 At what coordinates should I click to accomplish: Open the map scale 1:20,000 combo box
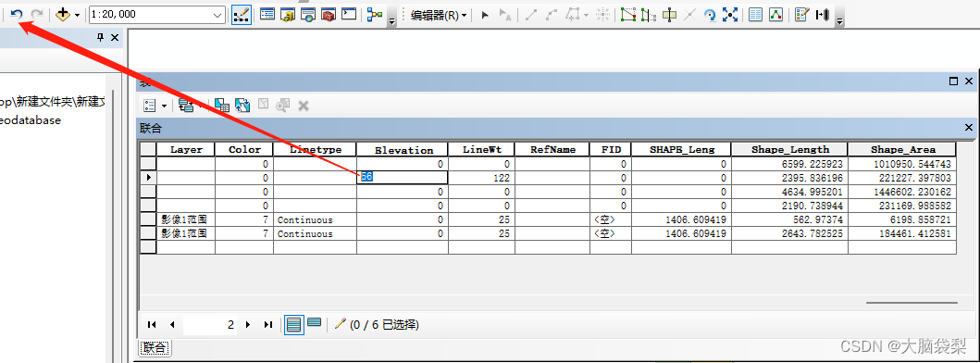157,14
